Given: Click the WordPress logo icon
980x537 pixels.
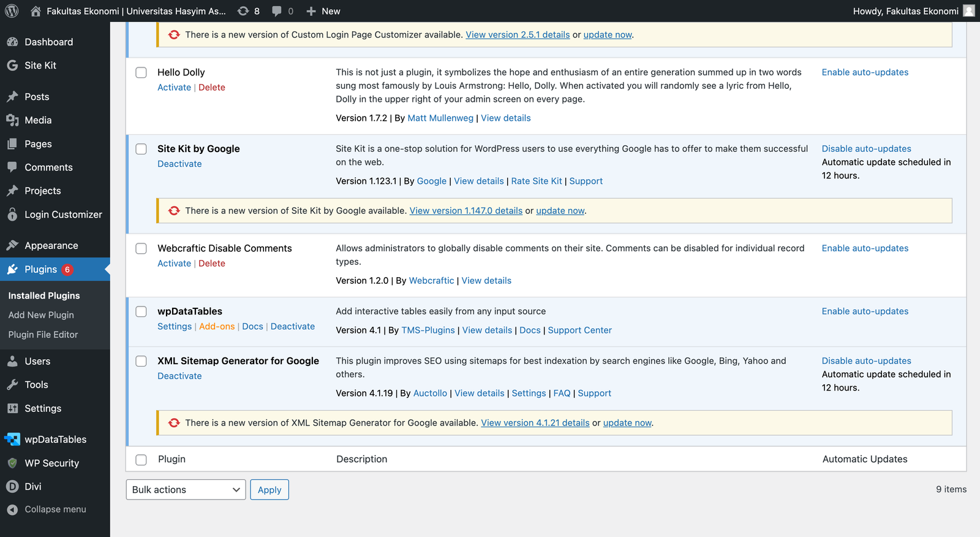Looking at the screenshot, I should pos(12,11).
